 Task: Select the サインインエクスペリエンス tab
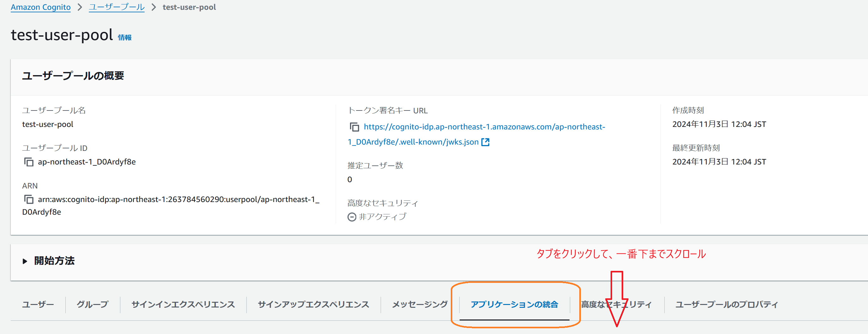coord(183,304)
